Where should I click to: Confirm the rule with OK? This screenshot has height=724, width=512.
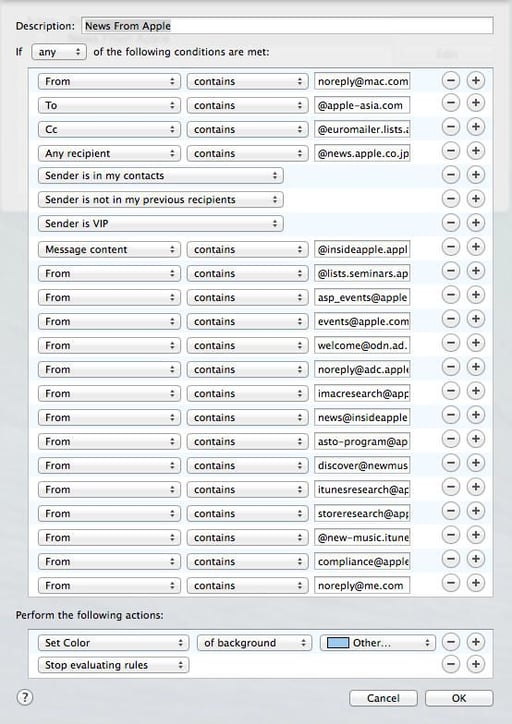point(459,698)
